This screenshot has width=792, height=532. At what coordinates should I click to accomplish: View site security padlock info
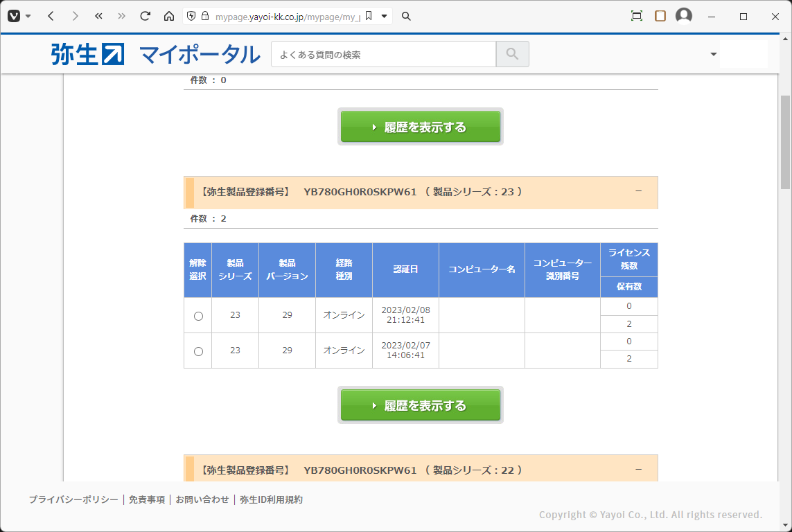pyautogui.click(x=205, y=16)
